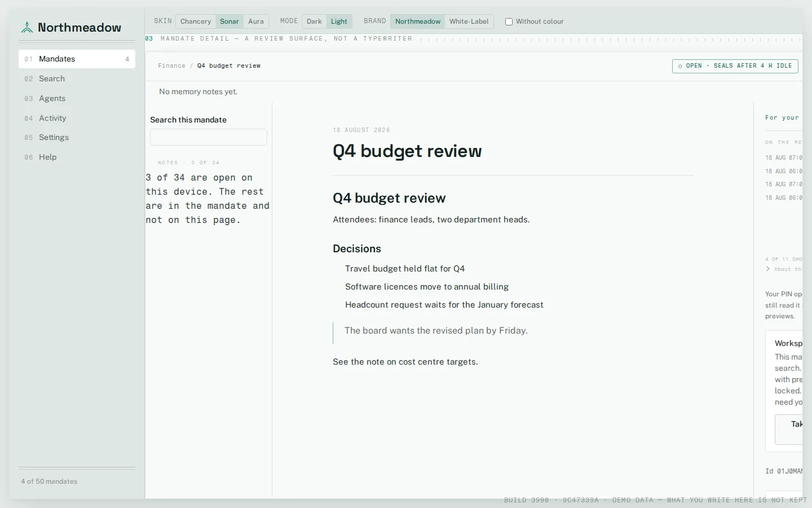
Task: Choose the White-Label brand option
Action: pyautogui.click(x=469, y=21)
